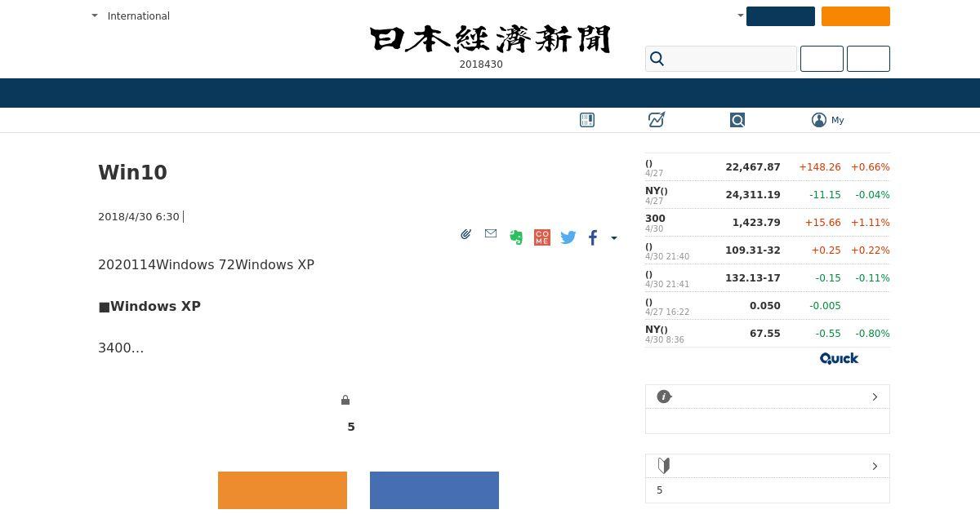Click the first outlined button beside the search field
This screenshot has width=980, height=514.
[822, 59]
